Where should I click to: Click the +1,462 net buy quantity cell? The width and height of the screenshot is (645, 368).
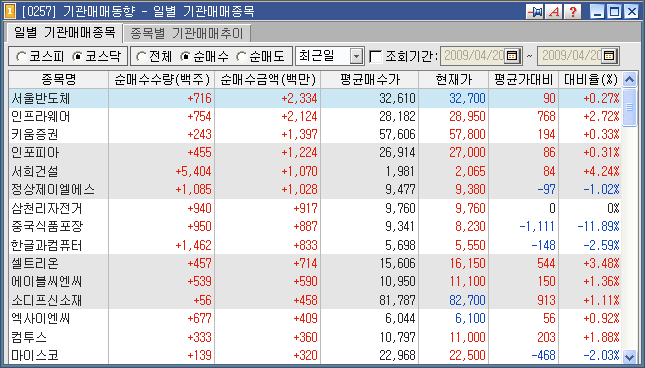162,245
